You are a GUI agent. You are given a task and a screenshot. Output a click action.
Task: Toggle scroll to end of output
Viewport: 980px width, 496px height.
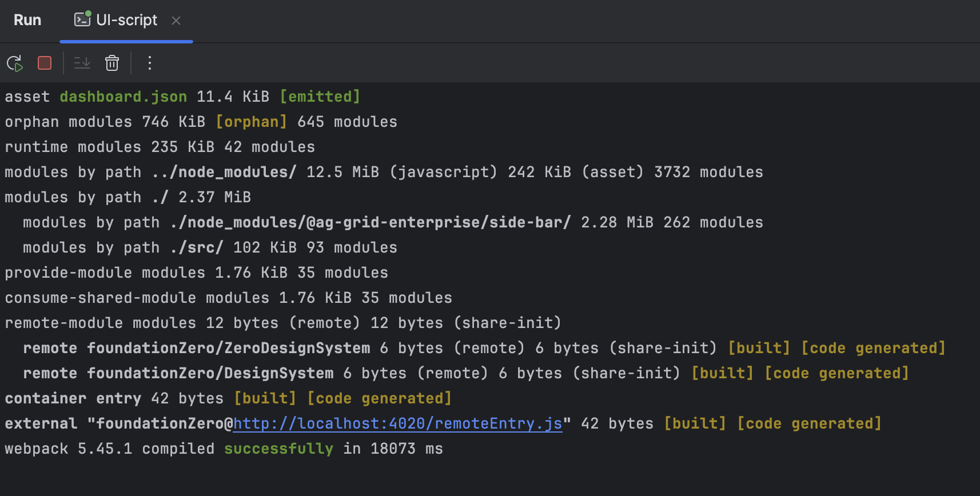(82, 63)
